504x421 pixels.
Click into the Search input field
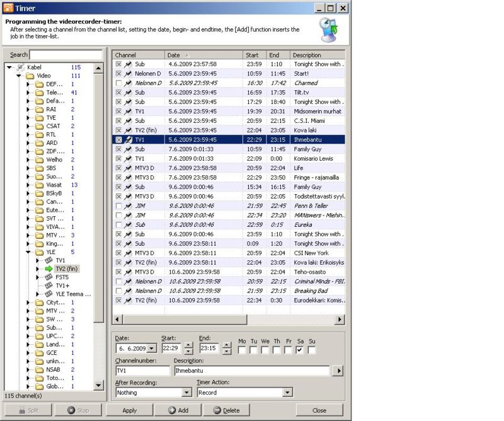pos(66,55)
